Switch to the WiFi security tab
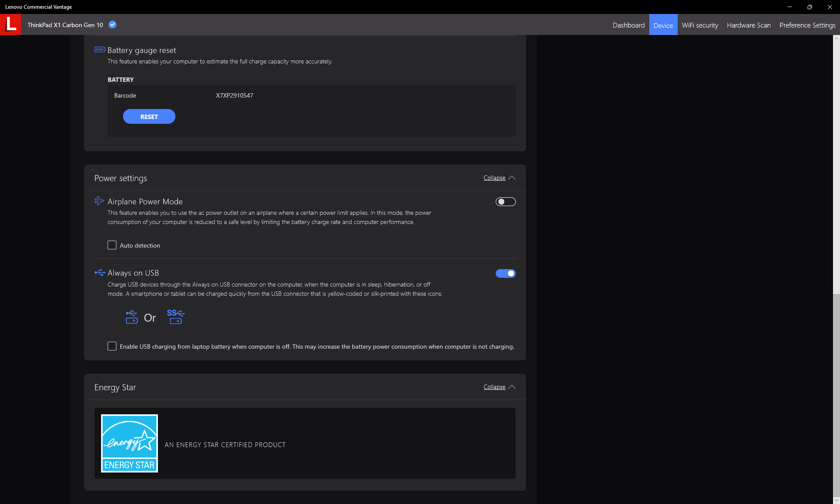Viewport: 840px width, 504px height. point(700,25)
